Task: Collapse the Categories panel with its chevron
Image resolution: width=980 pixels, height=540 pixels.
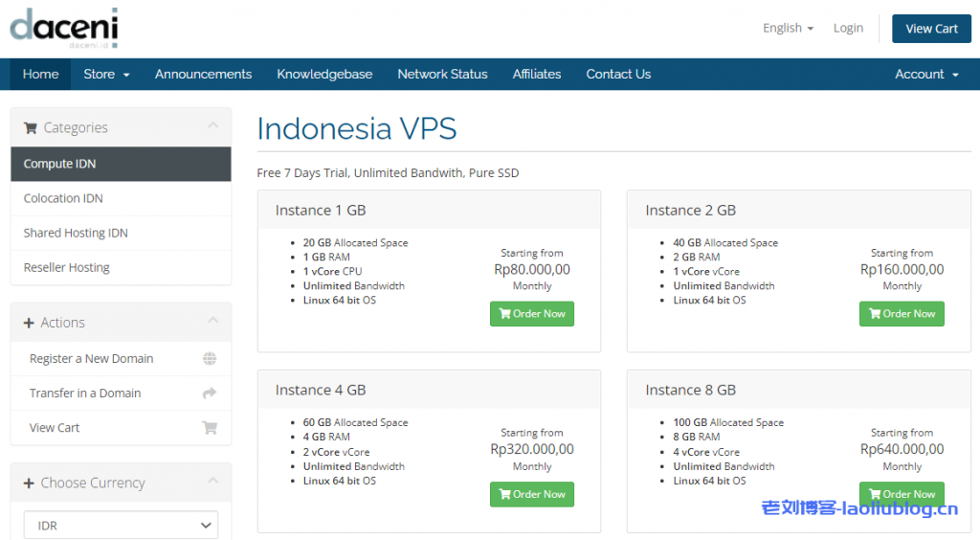Action: pos(212,126)
